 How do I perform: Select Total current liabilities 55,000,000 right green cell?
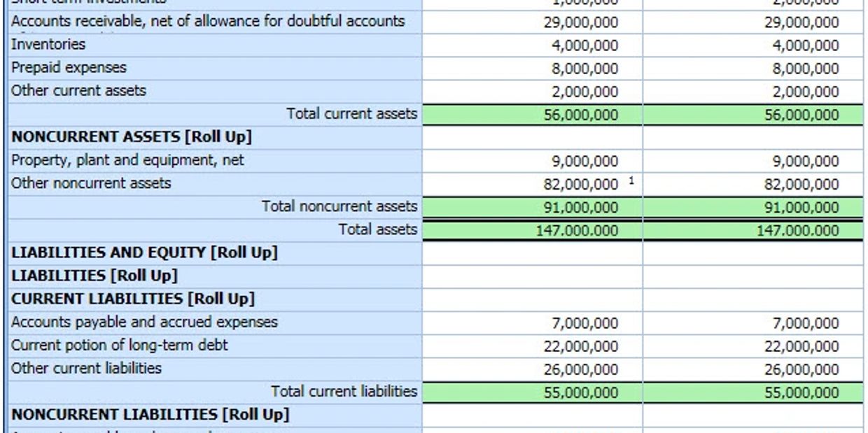(x=753, y=392)
